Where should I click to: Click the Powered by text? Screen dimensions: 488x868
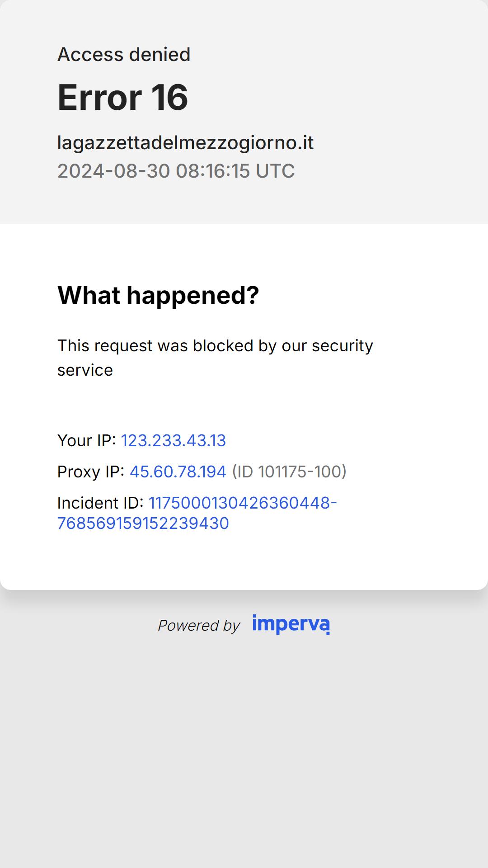click(199, 625)
